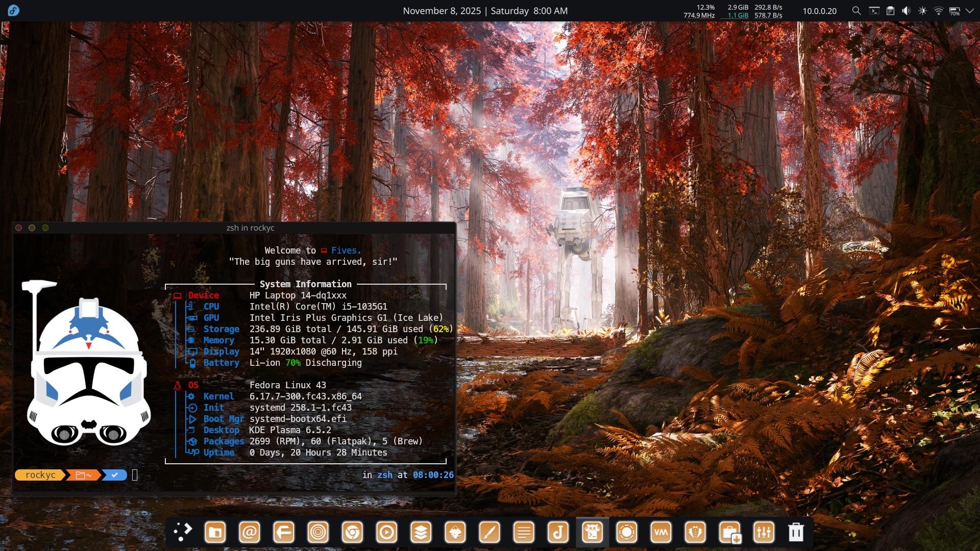Click the paintbrush app dock icon

coord(489,533)
